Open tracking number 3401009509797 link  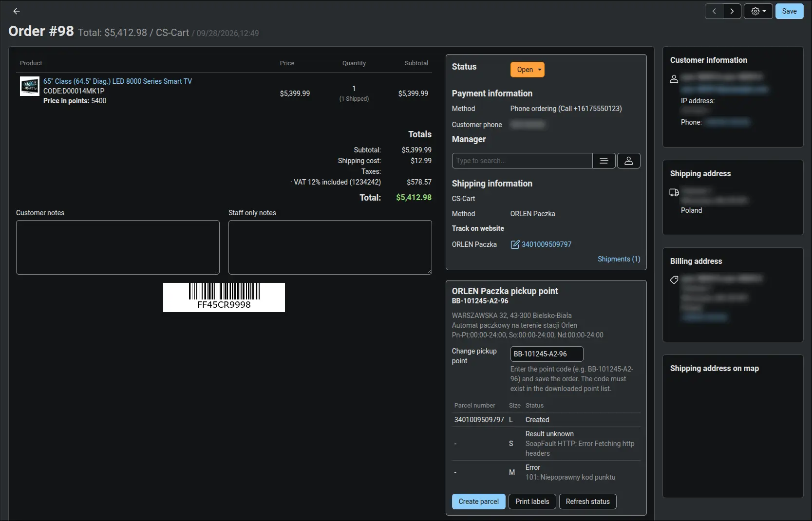pyautogui.click(x=547, y=244)
